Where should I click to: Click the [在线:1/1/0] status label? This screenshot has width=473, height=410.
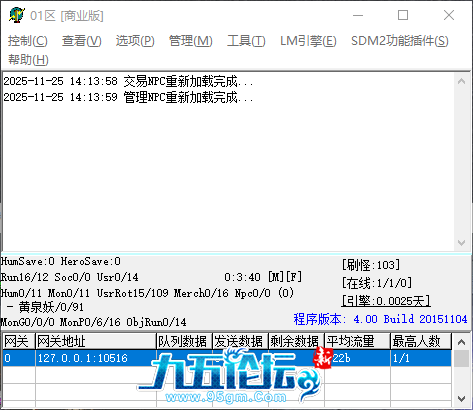(x=377, y=283)
